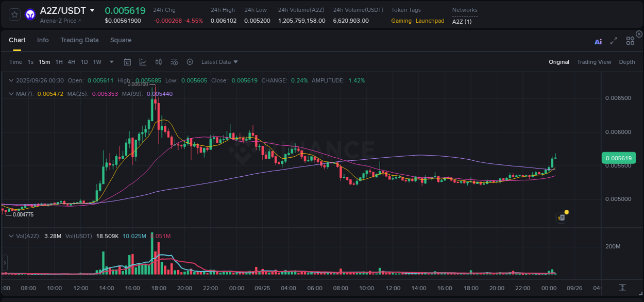
Task: Open the chart layout grid icon
Action: (x=630, y=41)
